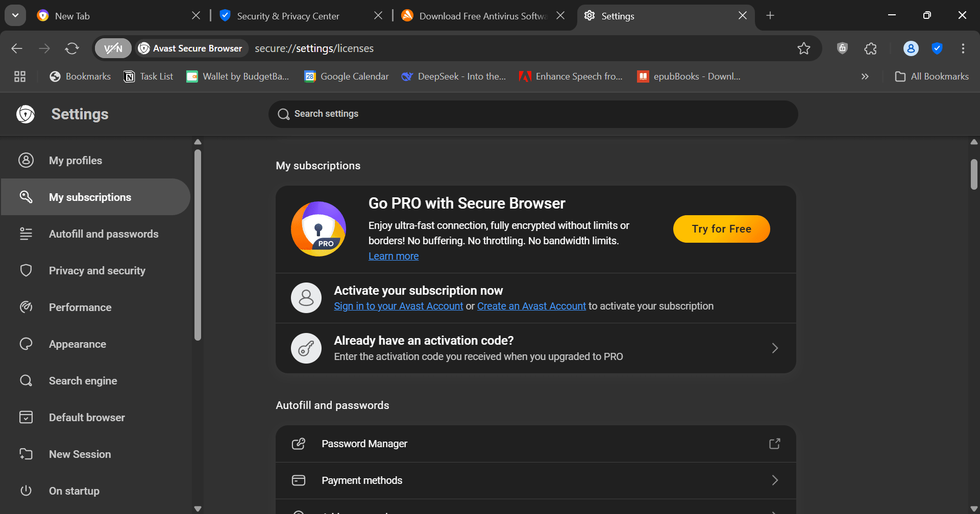This screenshot has width=980, height=514.
Task: Click the address bar URL secure://settings/licenses
Action: [314, 48]
